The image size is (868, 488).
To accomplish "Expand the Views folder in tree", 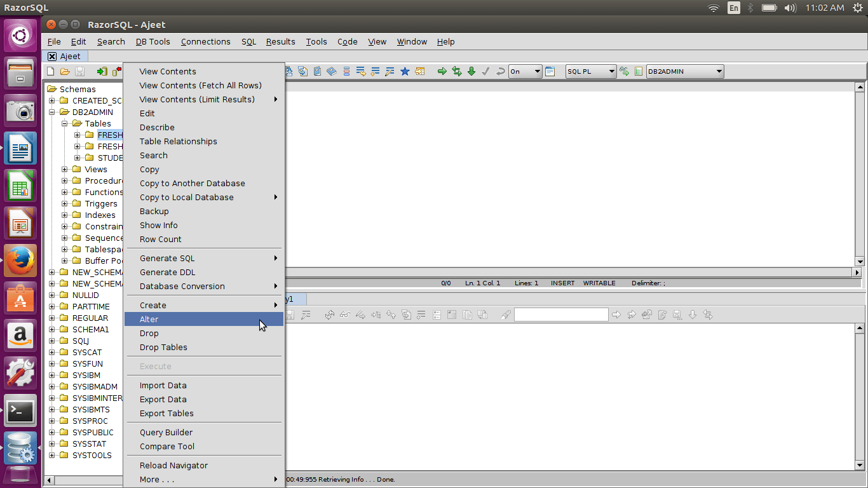I will tap(65, 170).
